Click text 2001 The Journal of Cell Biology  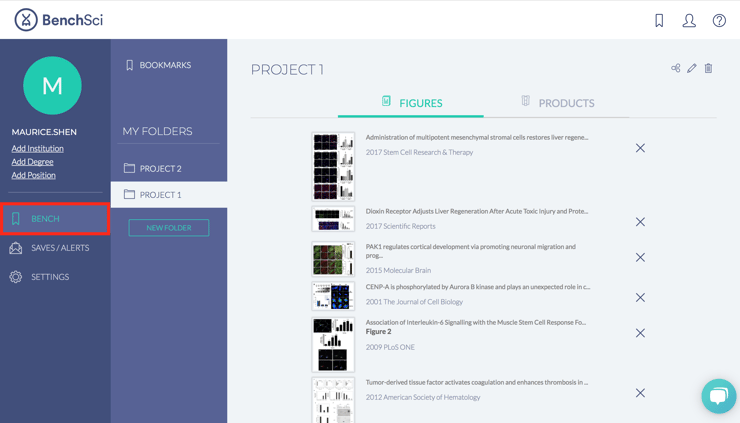[x=414, y=302]
